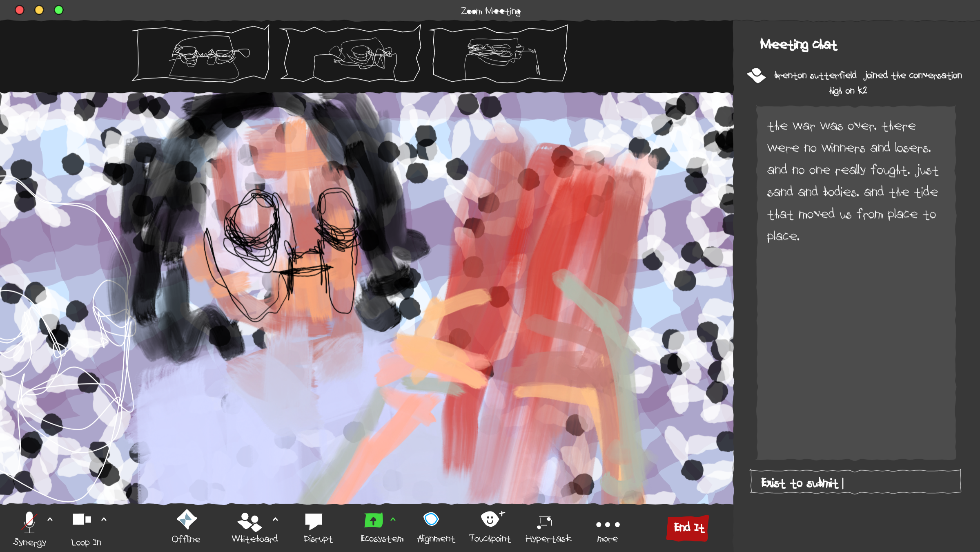Open the more three-dots menu
Viewport: 980px width, 552px height.
(608, 525)
